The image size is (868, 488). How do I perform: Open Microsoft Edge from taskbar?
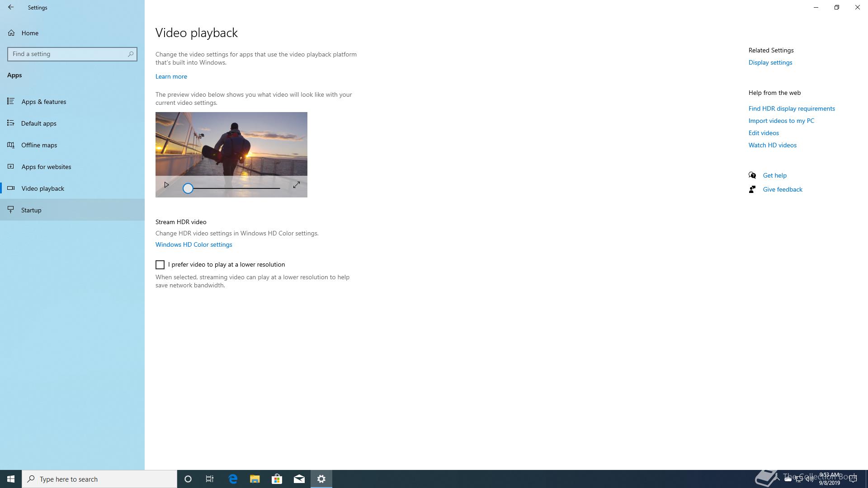tap(233, 479)
